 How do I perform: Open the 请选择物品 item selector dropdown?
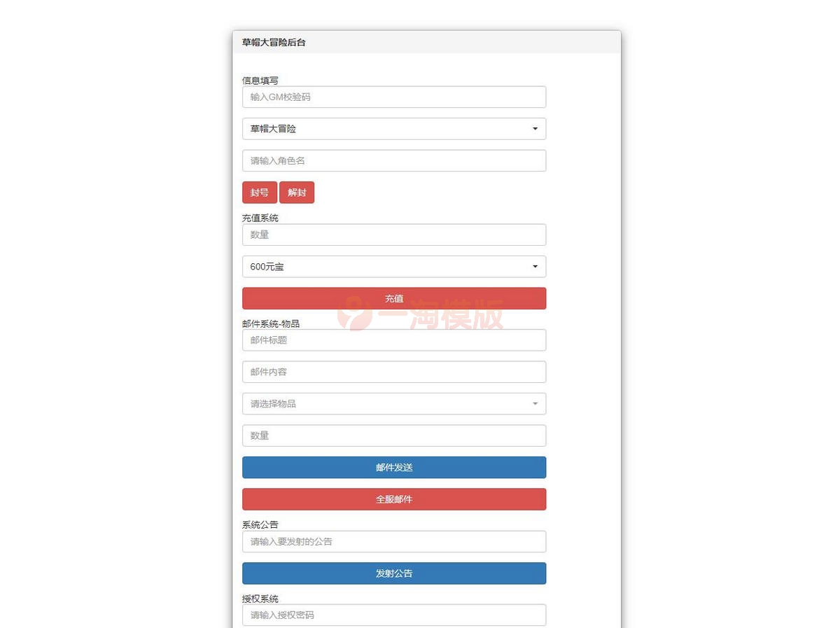(393, 404)
